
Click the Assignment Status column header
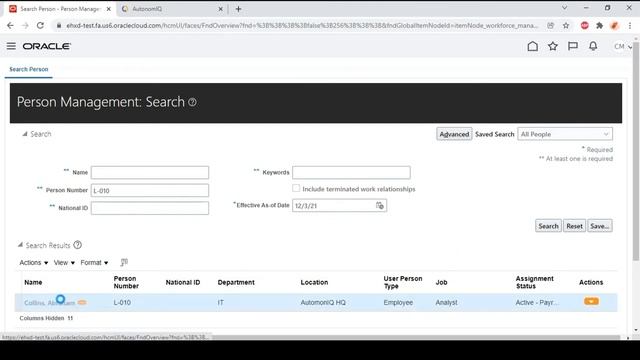[534, 282]
